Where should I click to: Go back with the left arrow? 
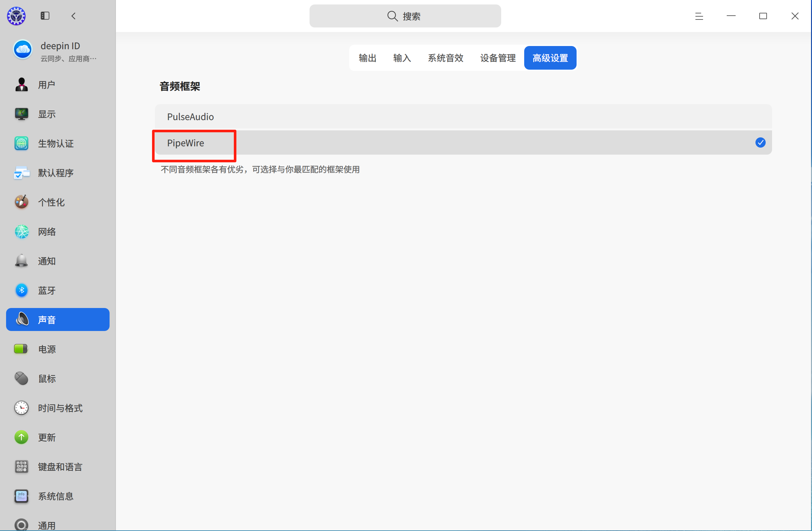73,16
